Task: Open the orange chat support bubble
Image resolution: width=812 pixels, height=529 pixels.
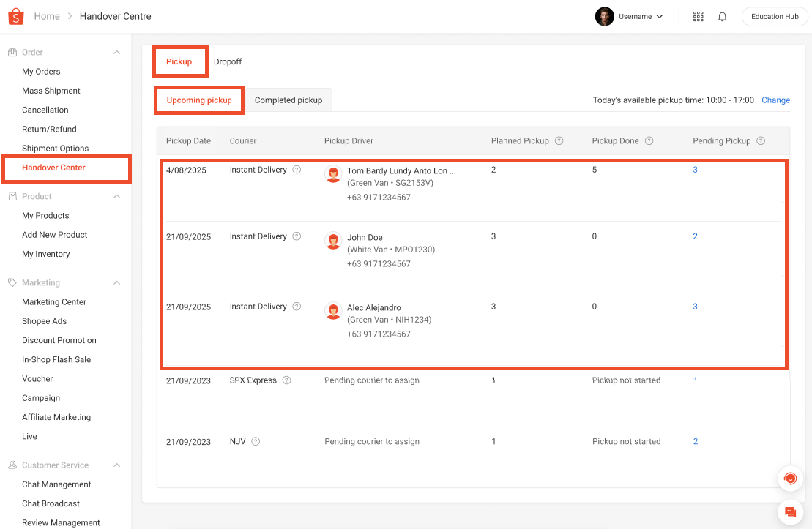Action: pos(790,479)
